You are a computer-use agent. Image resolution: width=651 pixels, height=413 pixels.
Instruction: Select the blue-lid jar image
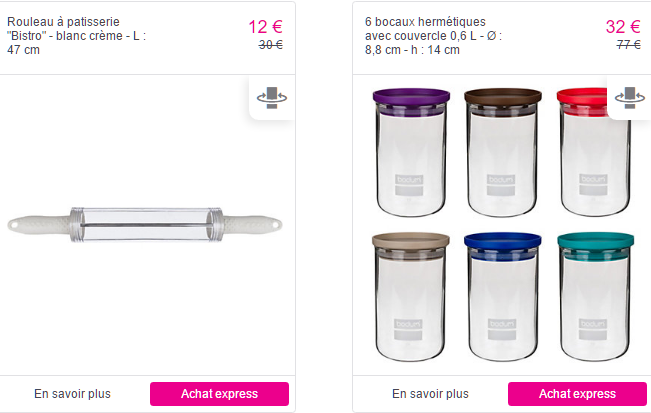[x=502, y=296]
